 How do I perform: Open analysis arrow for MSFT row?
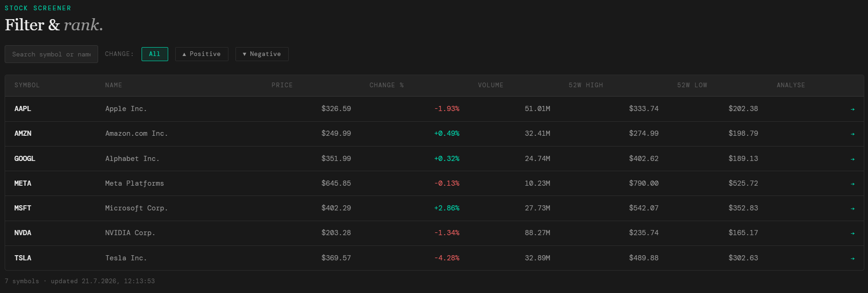[853, 209]
